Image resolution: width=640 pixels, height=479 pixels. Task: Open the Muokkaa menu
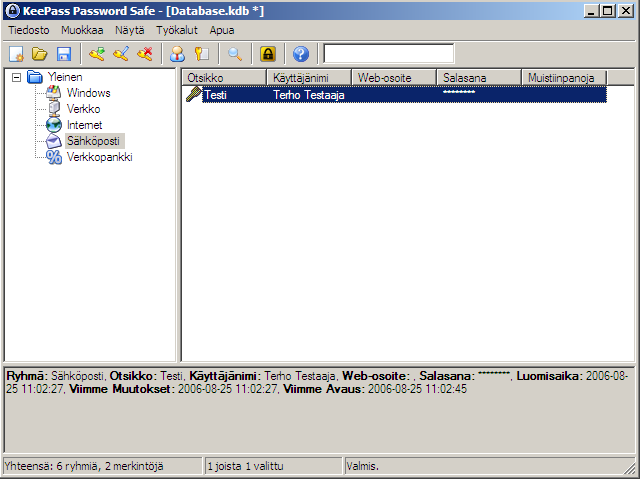82,30
